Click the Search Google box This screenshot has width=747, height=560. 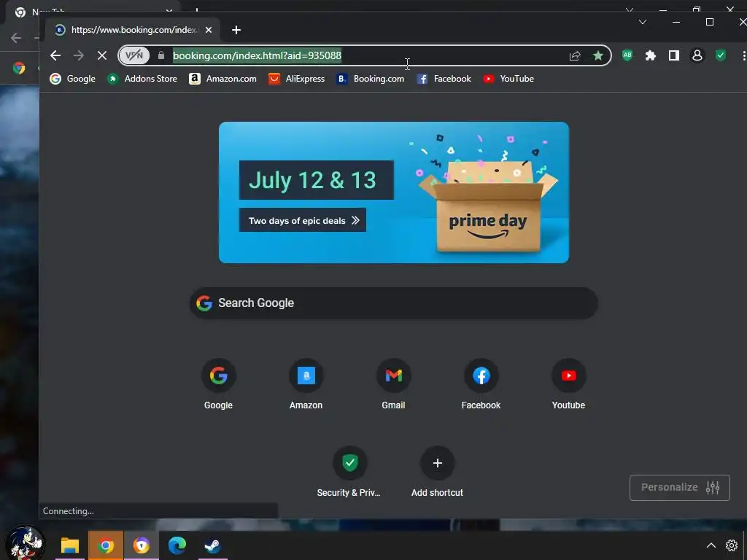(393, 303)
